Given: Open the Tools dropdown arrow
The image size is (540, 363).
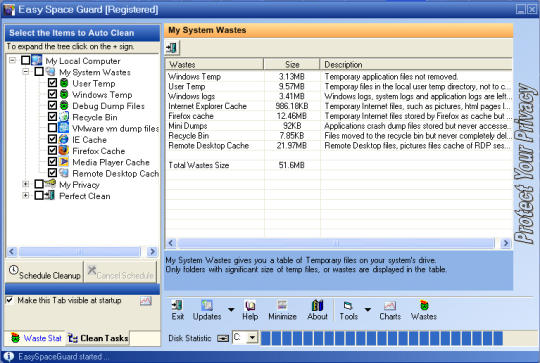Looking at the screenshot, I should (368, 310).
